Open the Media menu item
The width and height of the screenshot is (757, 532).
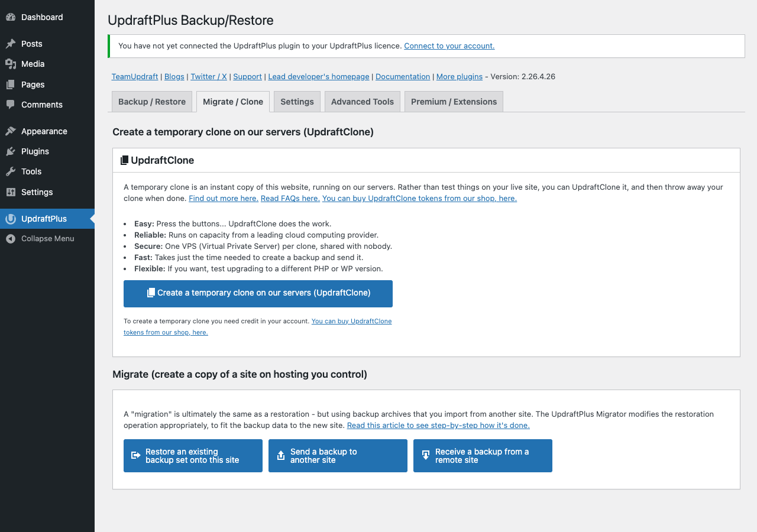[47, 64]
